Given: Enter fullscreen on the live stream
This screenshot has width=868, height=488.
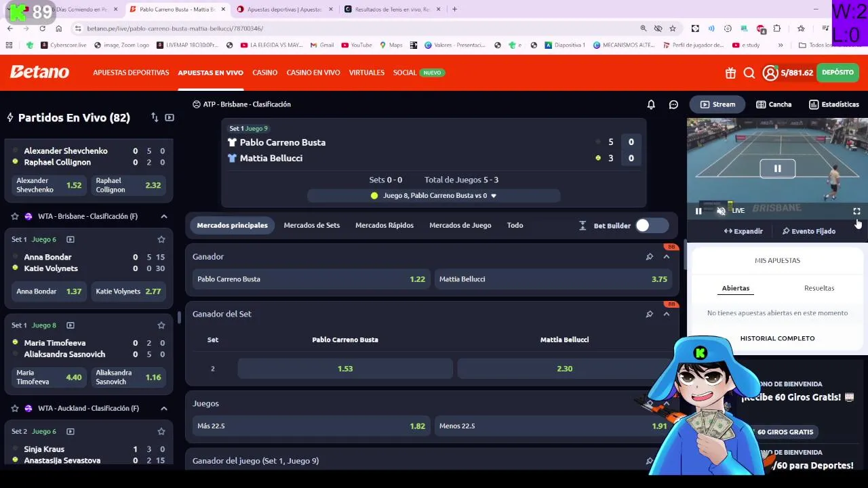Looking at the screenshot, I should click(x=856, y=211).
